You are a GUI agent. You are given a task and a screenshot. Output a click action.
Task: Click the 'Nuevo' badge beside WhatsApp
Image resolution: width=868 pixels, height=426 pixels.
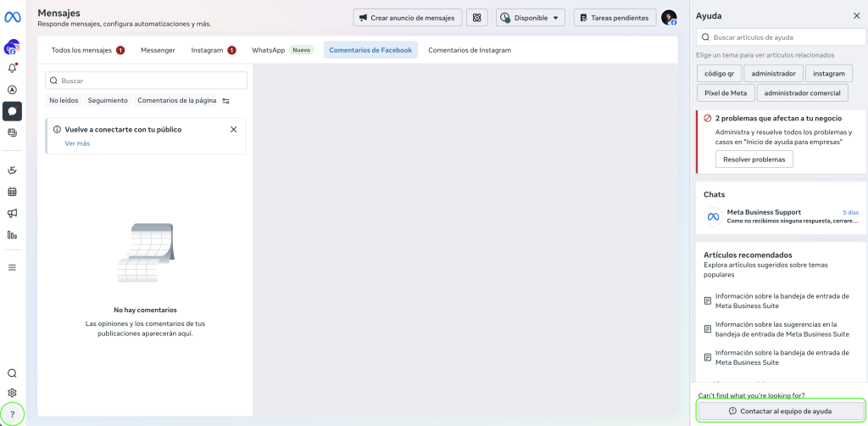click(x=301, y=50)
